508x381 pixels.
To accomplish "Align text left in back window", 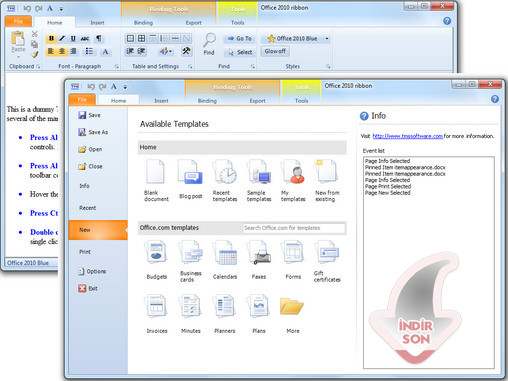I will pyautogui.click(x=51, y=51).
